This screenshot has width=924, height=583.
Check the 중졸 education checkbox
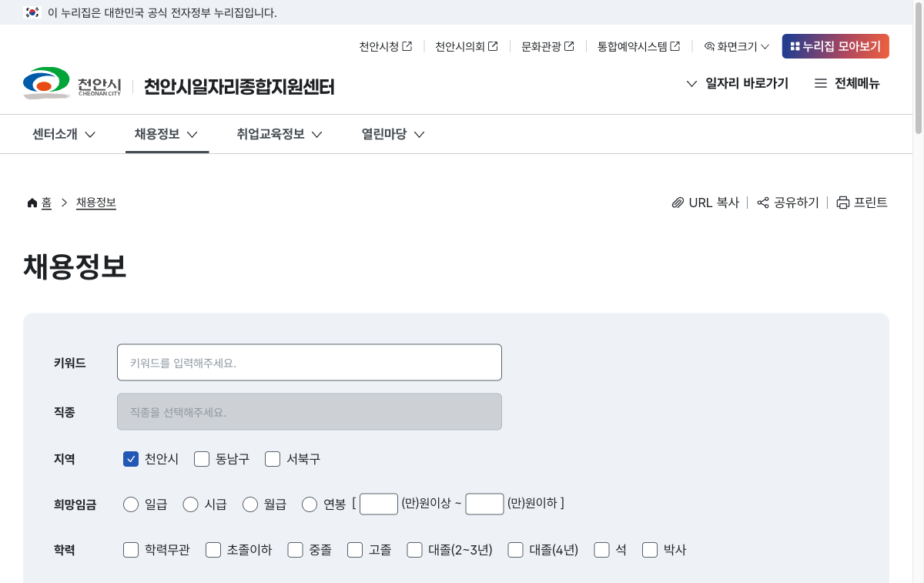coord(296,550)
